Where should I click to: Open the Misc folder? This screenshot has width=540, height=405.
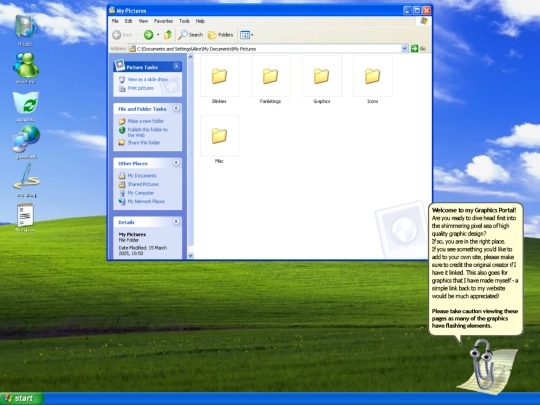pyautogui.click(x=219, y=139)
